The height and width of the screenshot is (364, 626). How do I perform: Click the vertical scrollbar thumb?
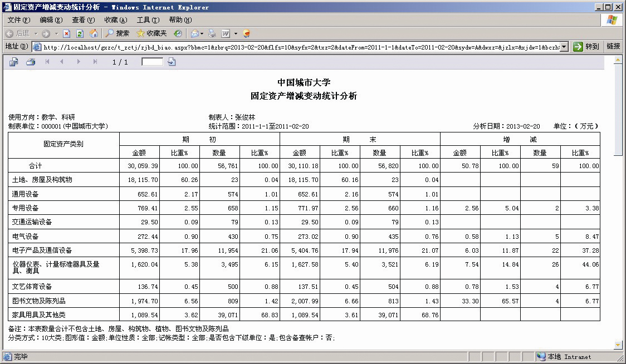pos(618,110)
